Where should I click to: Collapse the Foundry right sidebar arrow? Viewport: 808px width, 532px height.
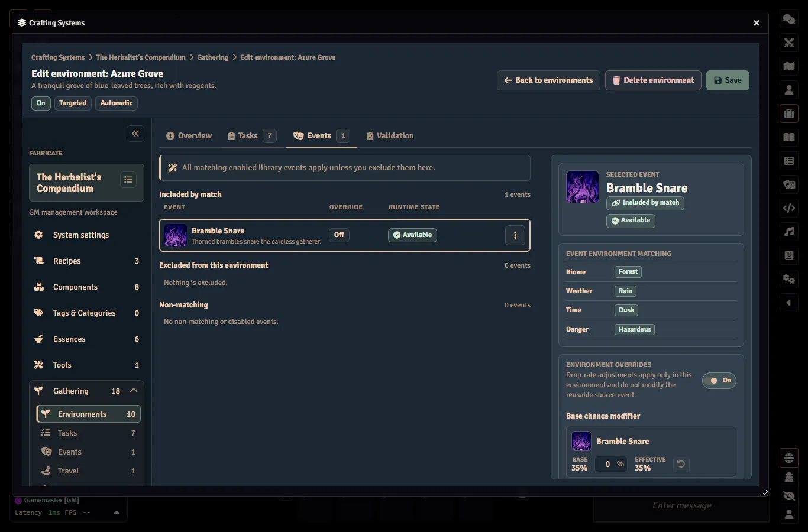[789, 303]
